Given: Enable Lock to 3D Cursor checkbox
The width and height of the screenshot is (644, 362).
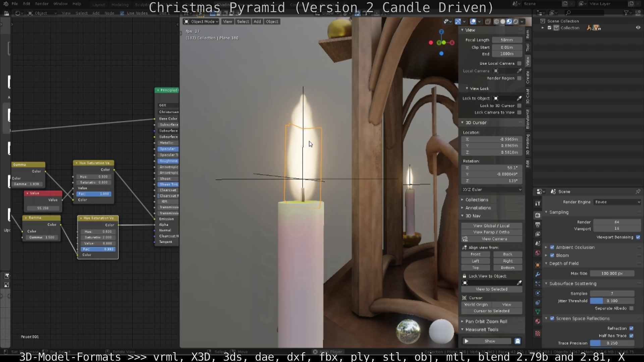Looking at the screenshot, I should pyautogui.click(x=519, y=106).
